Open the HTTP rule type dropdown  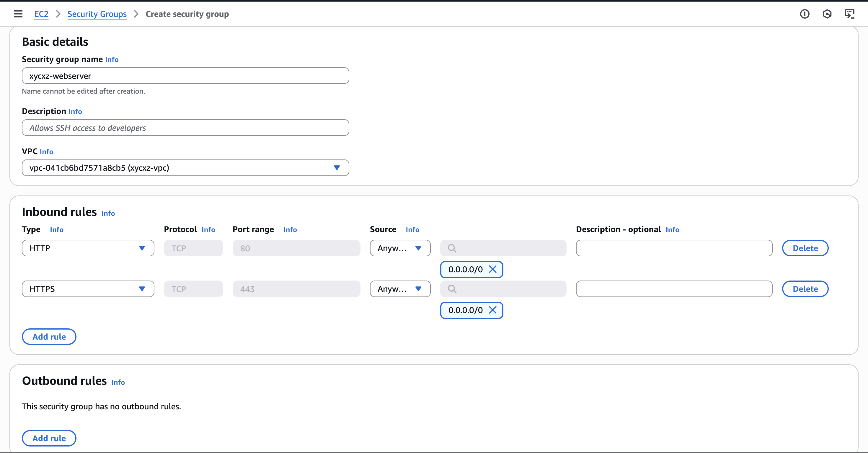[x=88, y=248]
